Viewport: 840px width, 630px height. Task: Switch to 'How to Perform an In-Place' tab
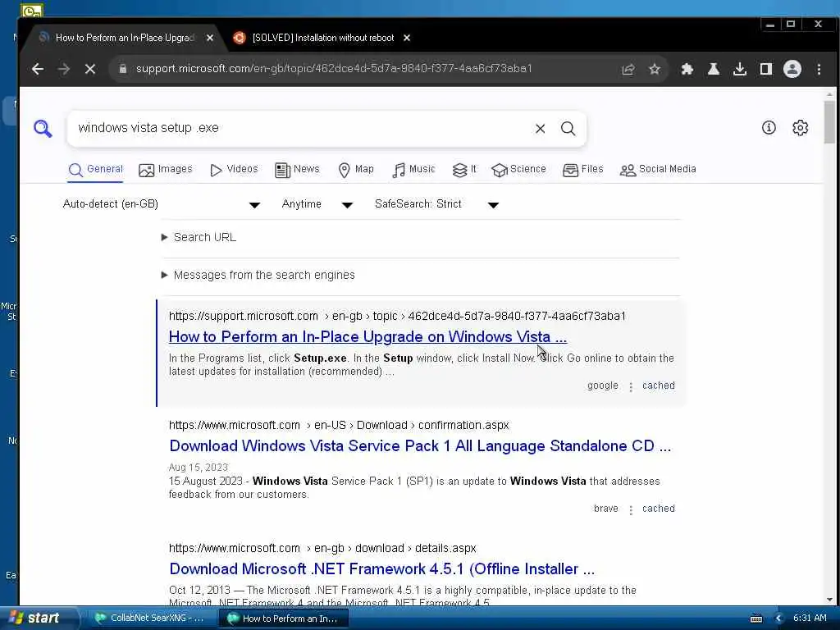coord(124,38)
